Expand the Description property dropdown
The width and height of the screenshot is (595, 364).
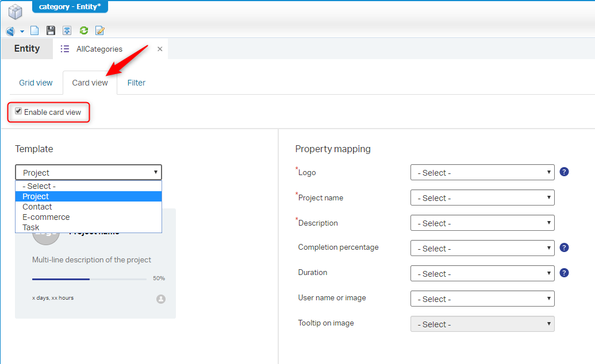click(x=482, y=223)
